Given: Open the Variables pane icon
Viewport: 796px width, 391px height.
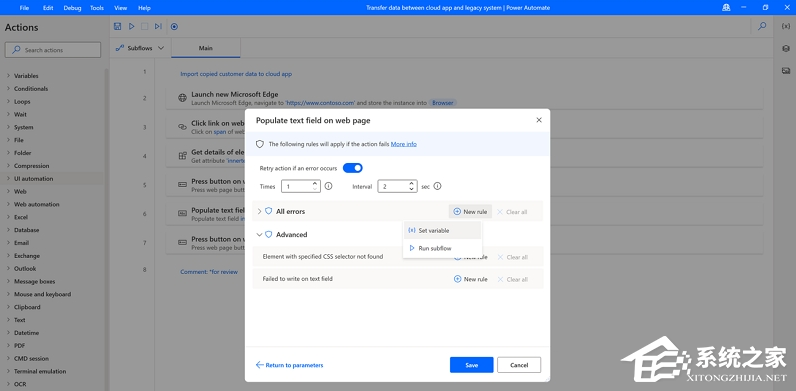Looking at the screenshot, I should click(x=786, y=26).
